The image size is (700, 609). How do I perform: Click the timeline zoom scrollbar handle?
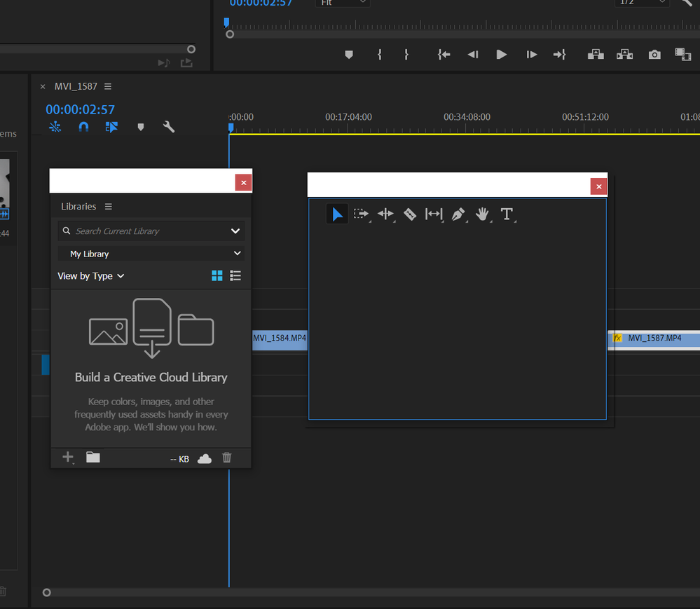(x=46, y=592)
